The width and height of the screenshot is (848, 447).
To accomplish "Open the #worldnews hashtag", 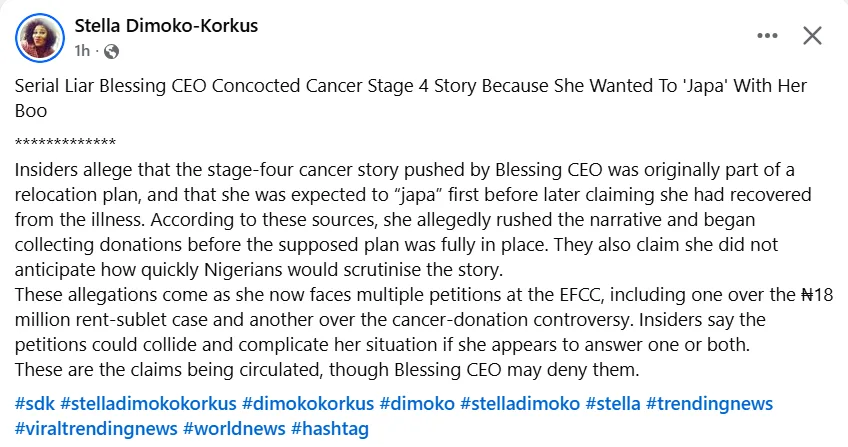I will (x=233, y=428).
